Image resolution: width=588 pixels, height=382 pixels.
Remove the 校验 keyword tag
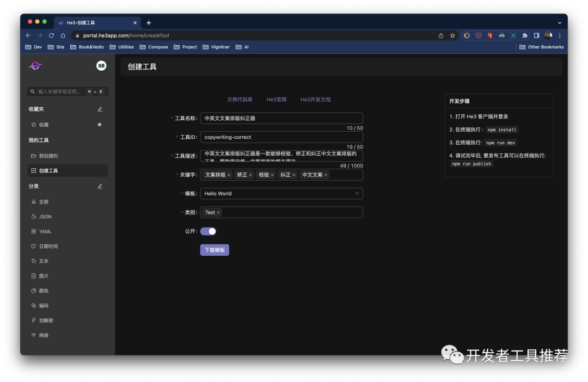pos(272,175)
